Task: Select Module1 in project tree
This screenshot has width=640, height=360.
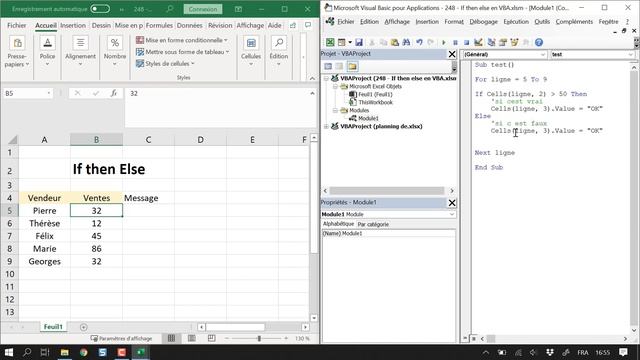Action: point(368,118)
